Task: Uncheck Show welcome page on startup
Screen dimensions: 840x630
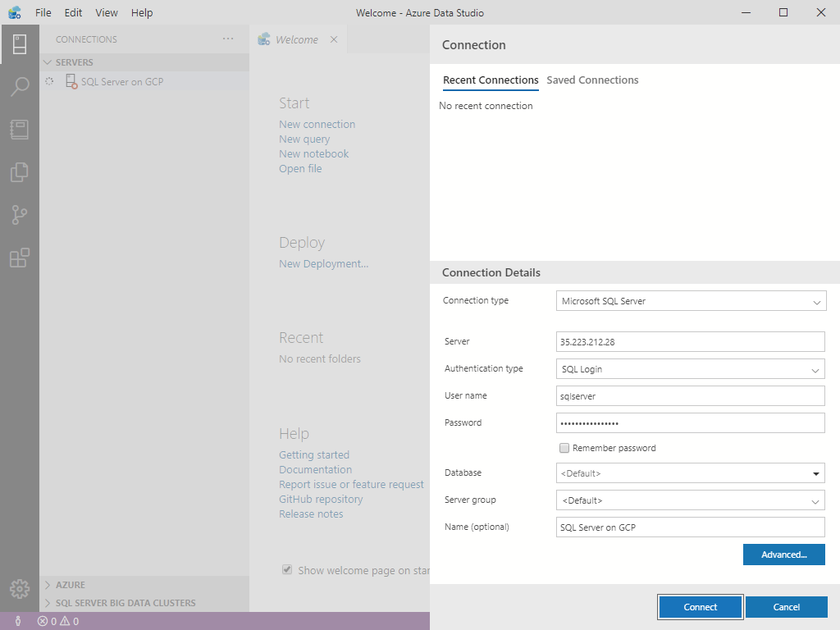Action: pyautogui.click(x=287, y=569)
